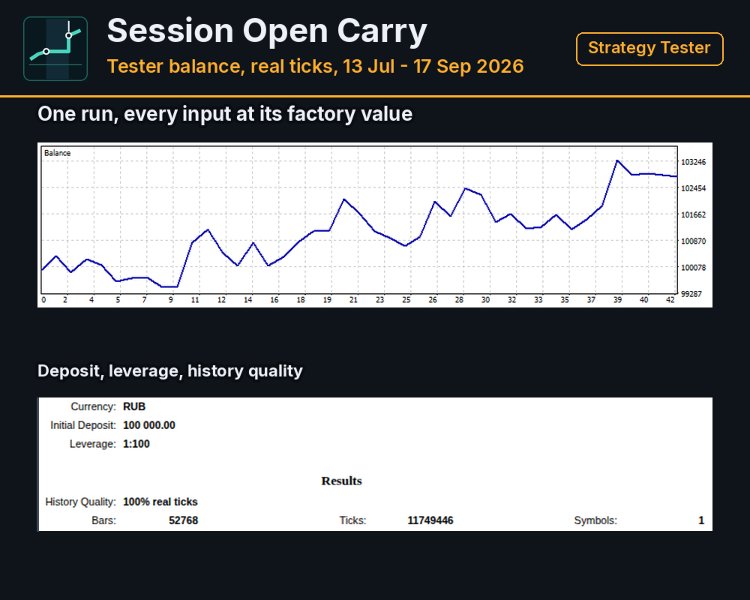Select the Symbols value 1
Image resolution: width=750 pixels, height=600 pixels.
click(701, 521)
